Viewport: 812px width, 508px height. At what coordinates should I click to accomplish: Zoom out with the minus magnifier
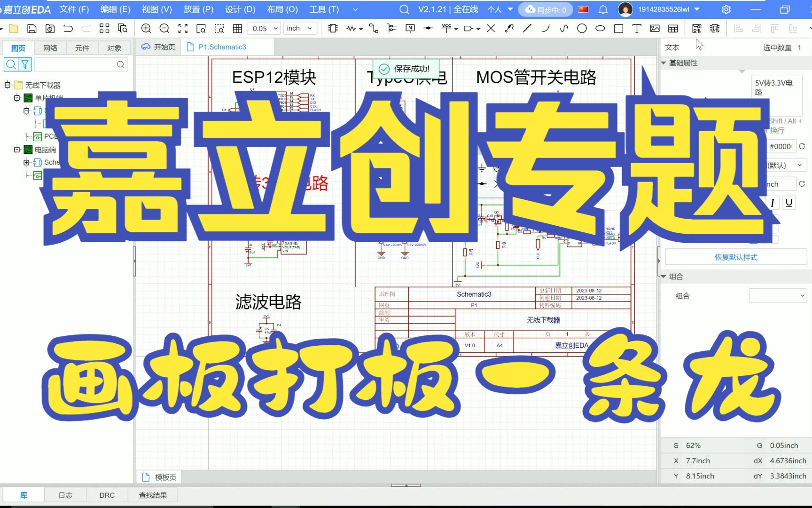[x=164, y=29]
